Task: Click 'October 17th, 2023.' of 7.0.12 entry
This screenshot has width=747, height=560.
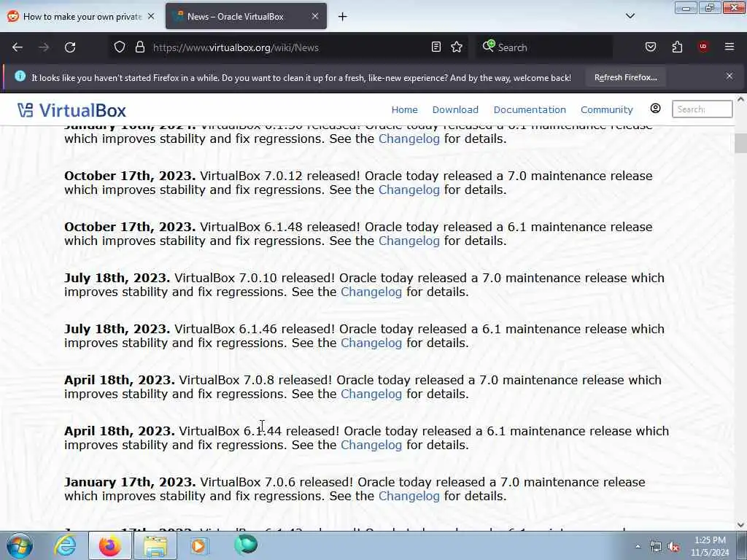Action: pyautogui.click(x=130, y=176)
